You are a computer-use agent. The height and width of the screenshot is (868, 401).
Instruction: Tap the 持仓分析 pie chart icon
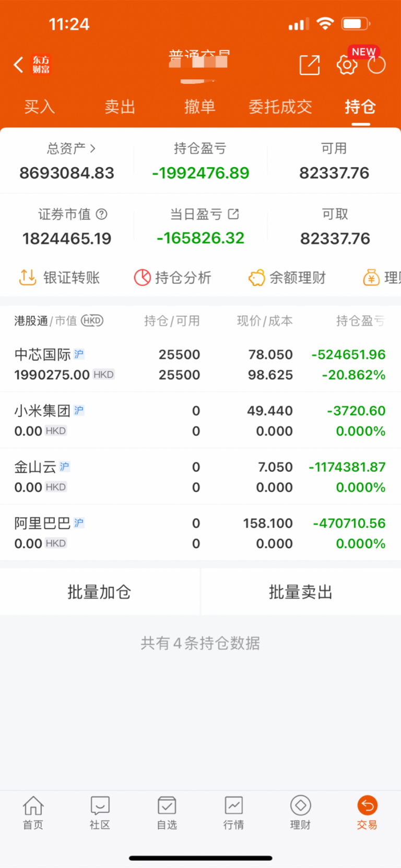click(142, 278)
